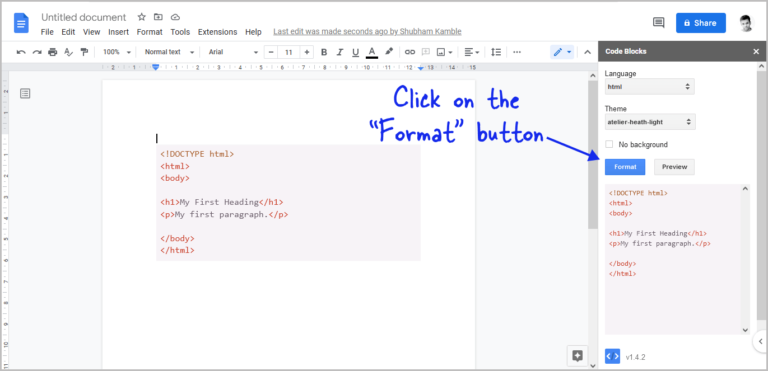Click the Undo icon in toolbar
Viewport: 768px width, 371px height.
coord(21,52)
